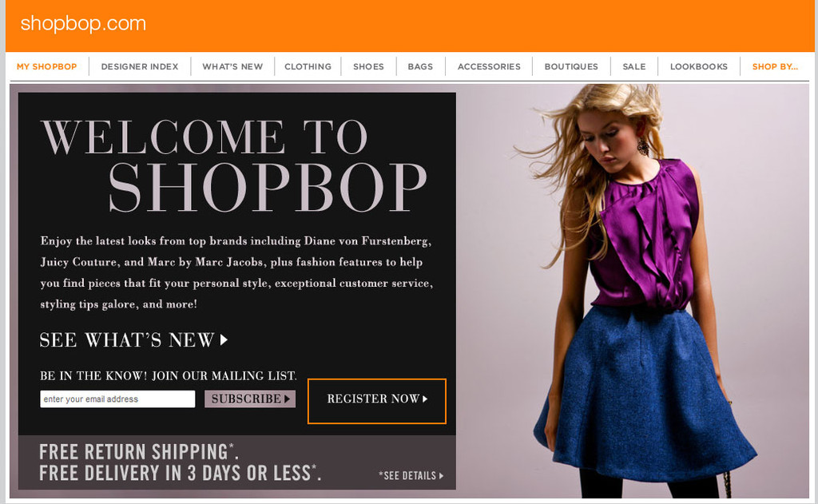Screen dimensions: 818x504
Task: Click the WELCOME TO SHOPBOP heading
Action: pyautogui.click(x=234, y=165)
